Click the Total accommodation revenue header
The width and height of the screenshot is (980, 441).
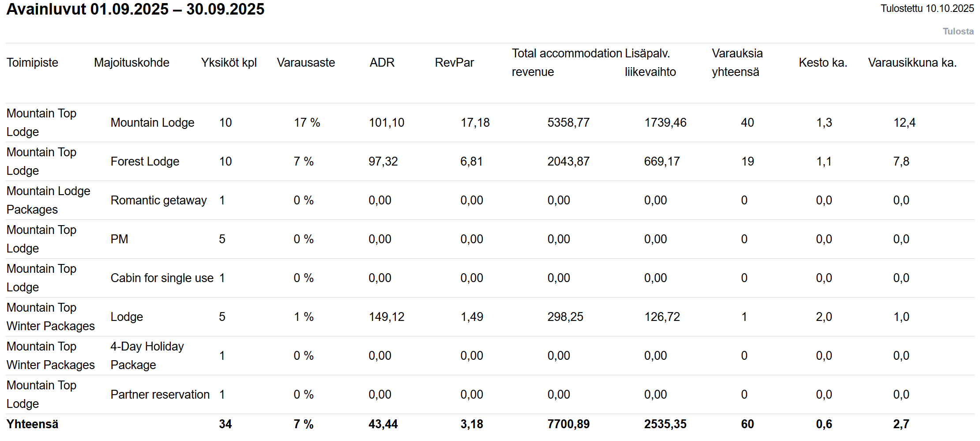567,63
